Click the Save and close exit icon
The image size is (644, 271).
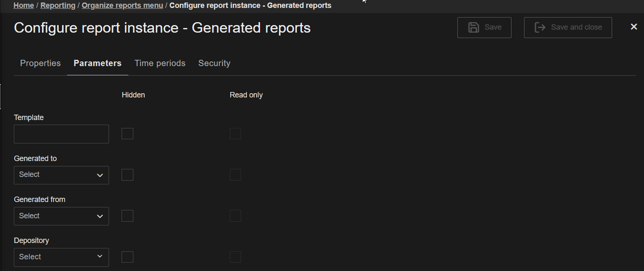click(540, 27)
